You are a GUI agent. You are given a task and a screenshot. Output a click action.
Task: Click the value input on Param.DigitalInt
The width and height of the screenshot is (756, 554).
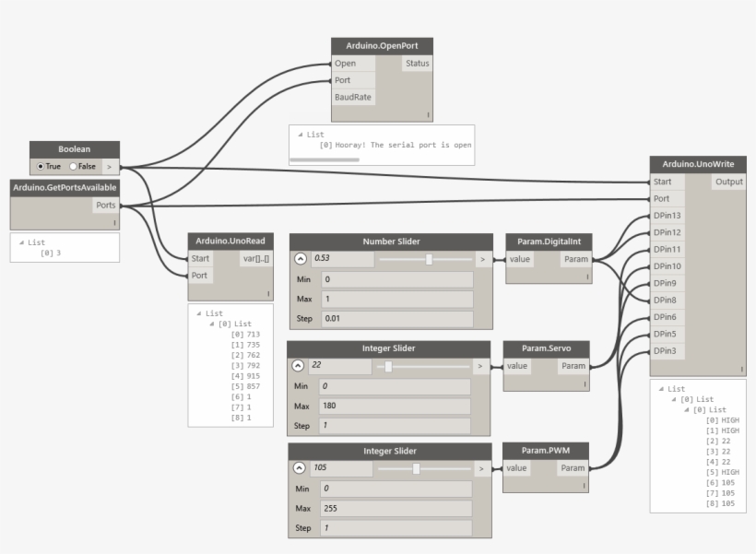click(x=520, y=259)
